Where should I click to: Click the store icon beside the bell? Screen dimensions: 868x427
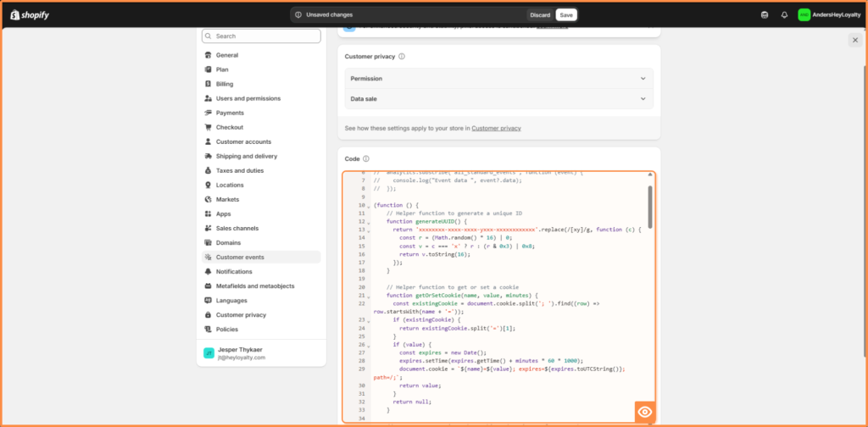tap(765, 14)
